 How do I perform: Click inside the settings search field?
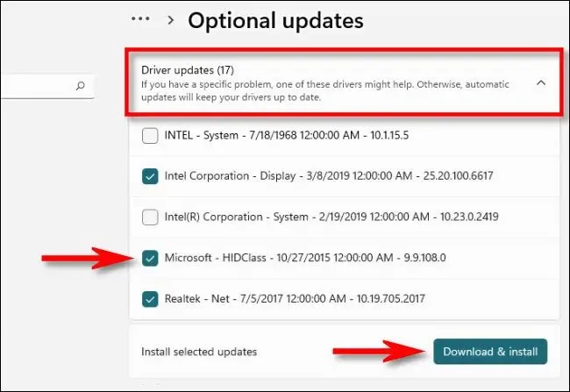pos(35,86)
